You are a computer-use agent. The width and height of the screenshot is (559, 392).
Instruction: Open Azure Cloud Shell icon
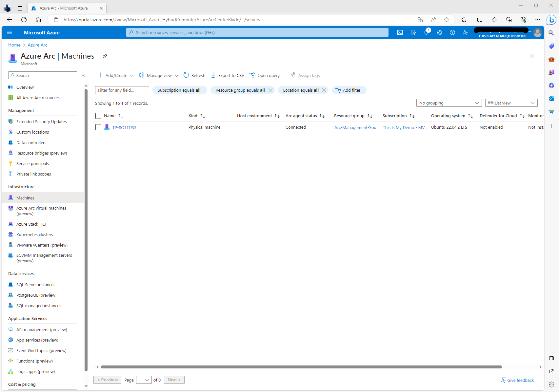click(400, 32)
